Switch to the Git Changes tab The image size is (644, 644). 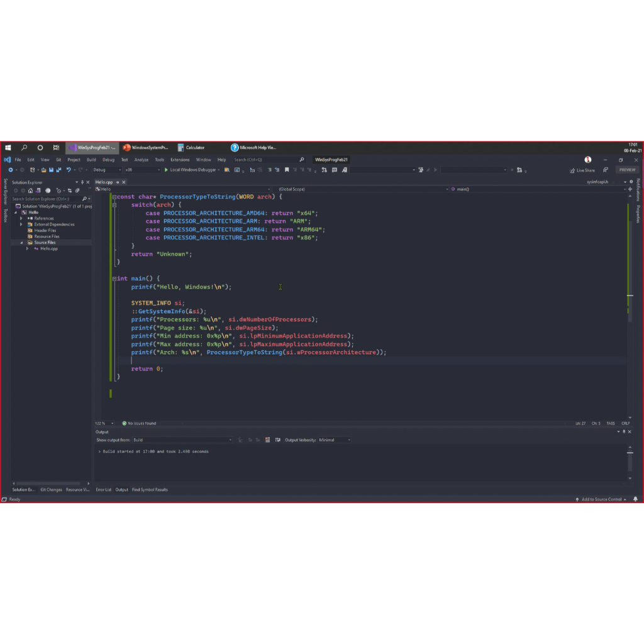[x=52, y=489]
